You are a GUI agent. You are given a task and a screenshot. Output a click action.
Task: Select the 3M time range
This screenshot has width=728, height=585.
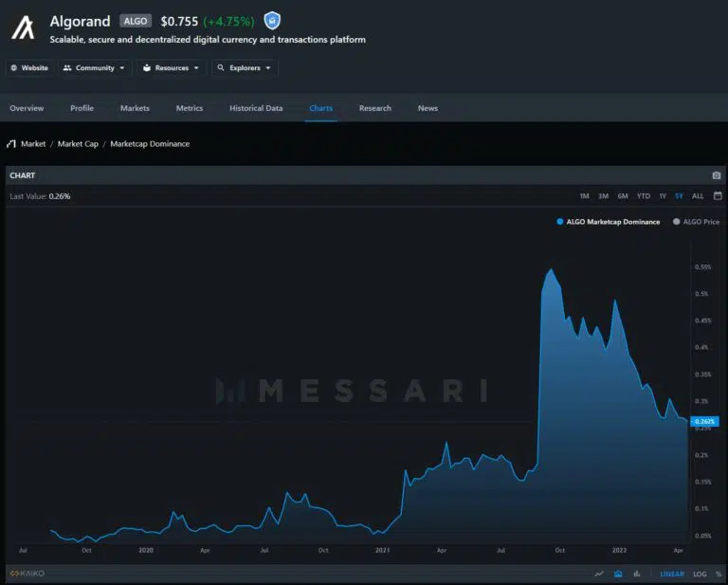[x=603, y=196]
